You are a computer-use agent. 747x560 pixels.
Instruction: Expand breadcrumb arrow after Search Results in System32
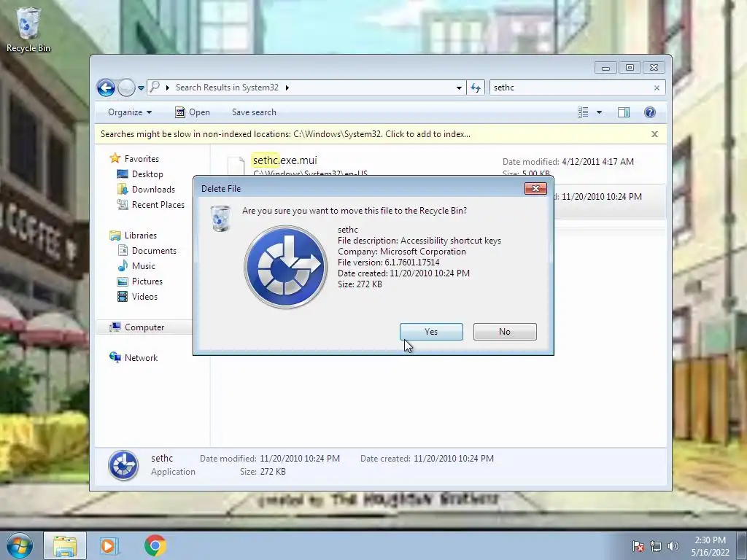287,87
